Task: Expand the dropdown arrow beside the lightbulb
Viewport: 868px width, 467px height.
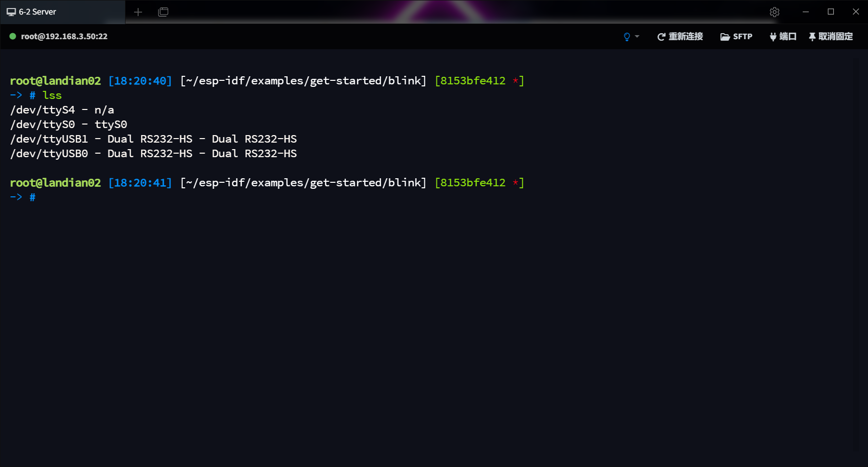Action: (x=637, y=37)
